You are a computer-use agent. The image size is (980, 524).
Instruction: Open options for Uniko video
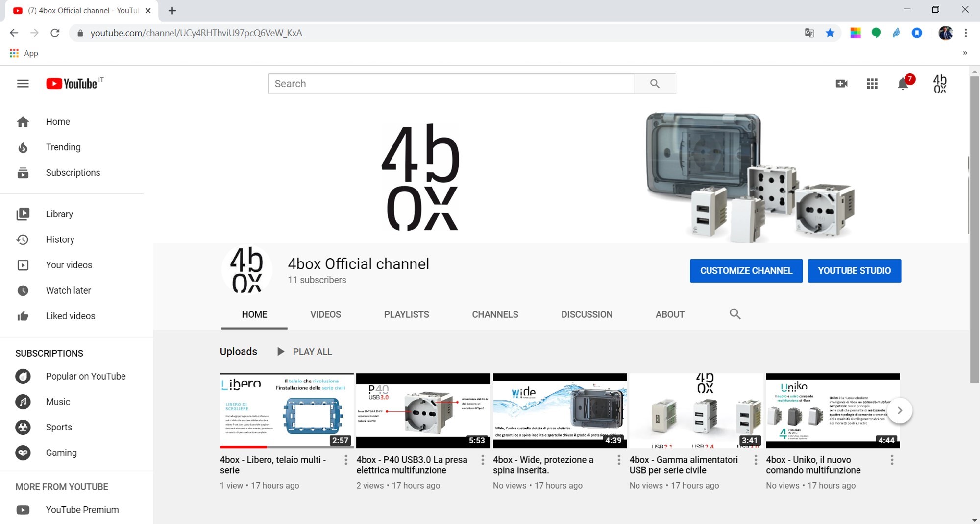coord(892,460)
